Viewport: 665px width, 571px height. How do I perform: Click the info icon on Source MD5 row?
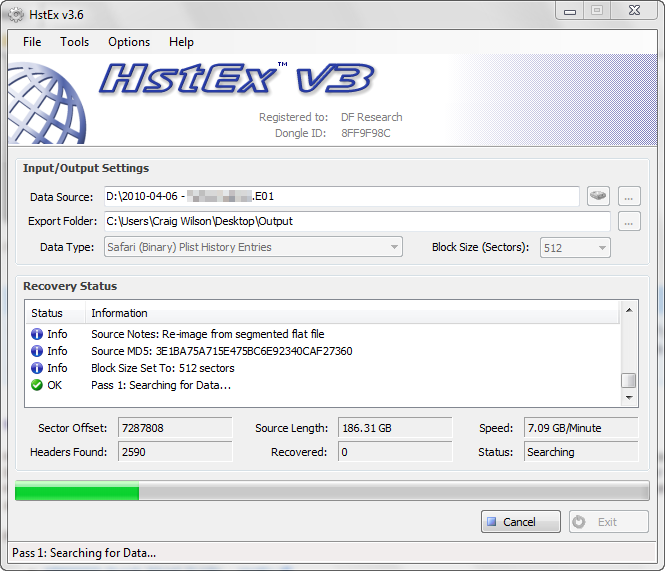(x=37, y=351)
